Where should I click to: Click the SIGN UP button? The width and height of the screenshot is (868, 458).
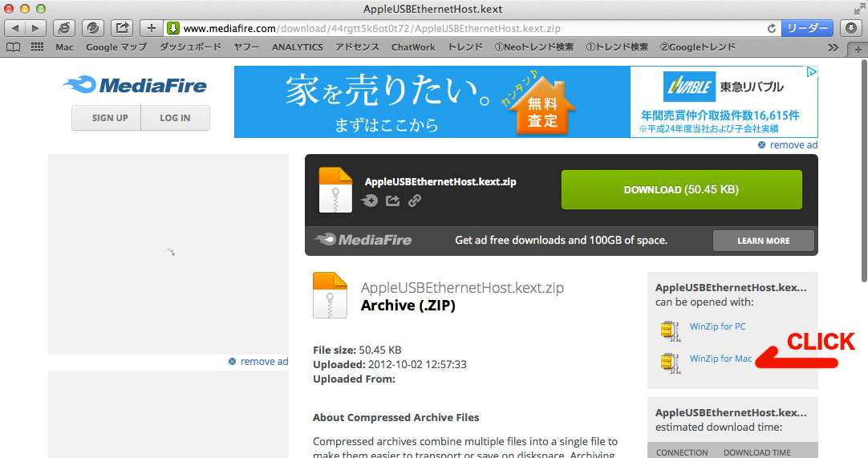[x=106, y=118]
